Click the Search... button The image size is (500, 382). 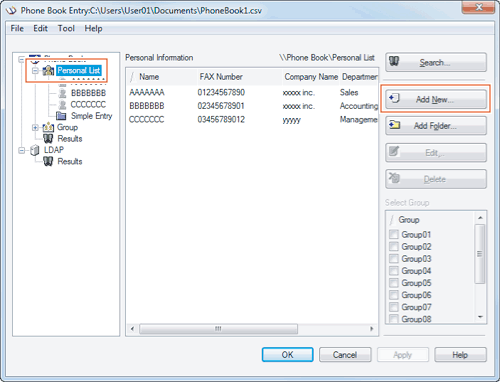[436, 62]
